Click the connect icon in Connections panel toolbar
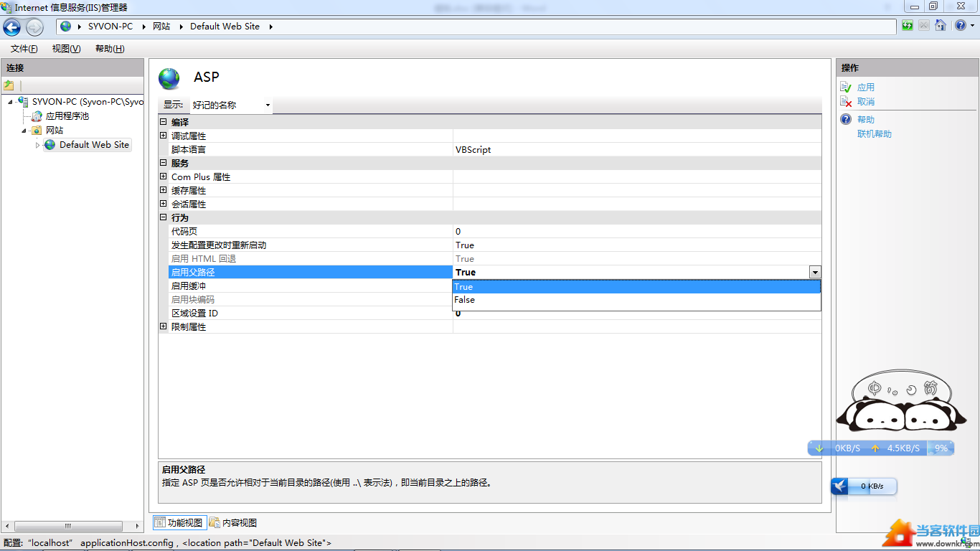This screenshot has width=980, height=551. [x=9, y=85]
